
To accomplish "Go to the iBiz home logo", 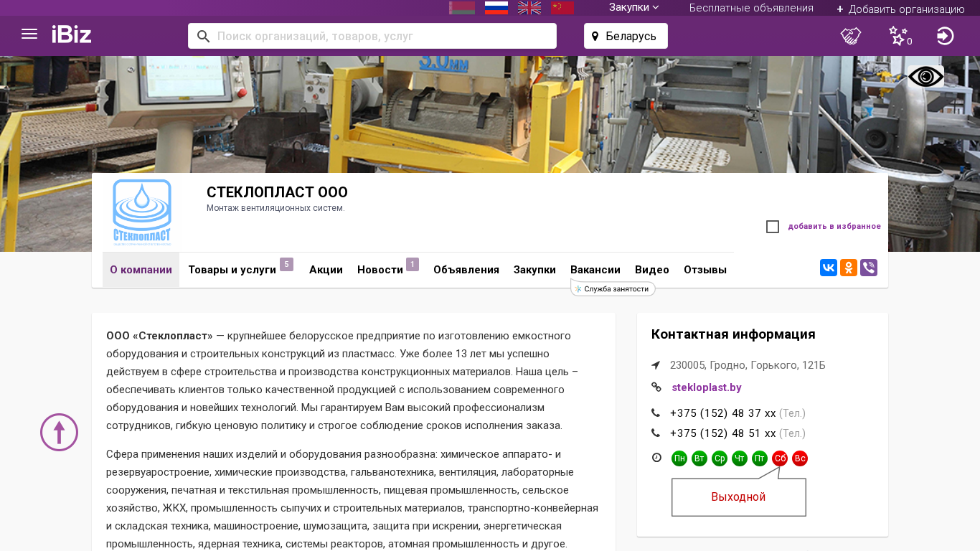I will click(72, 34).
